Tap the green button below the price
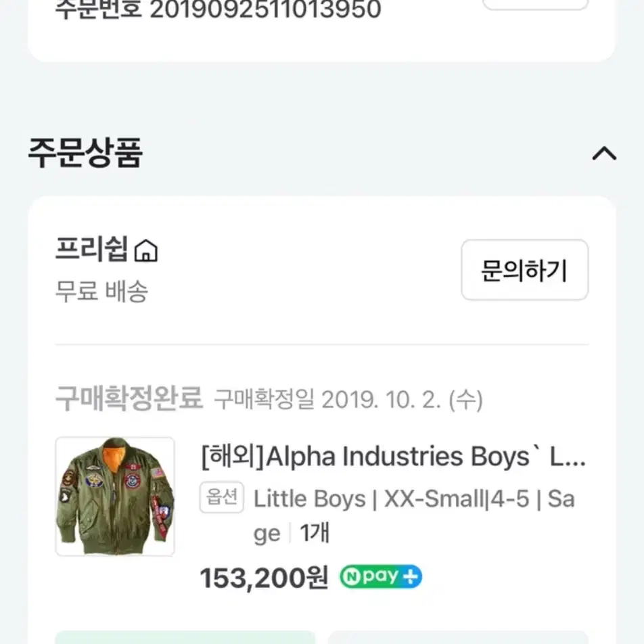This screenshot has height=644, width=644. coord(185,637)
